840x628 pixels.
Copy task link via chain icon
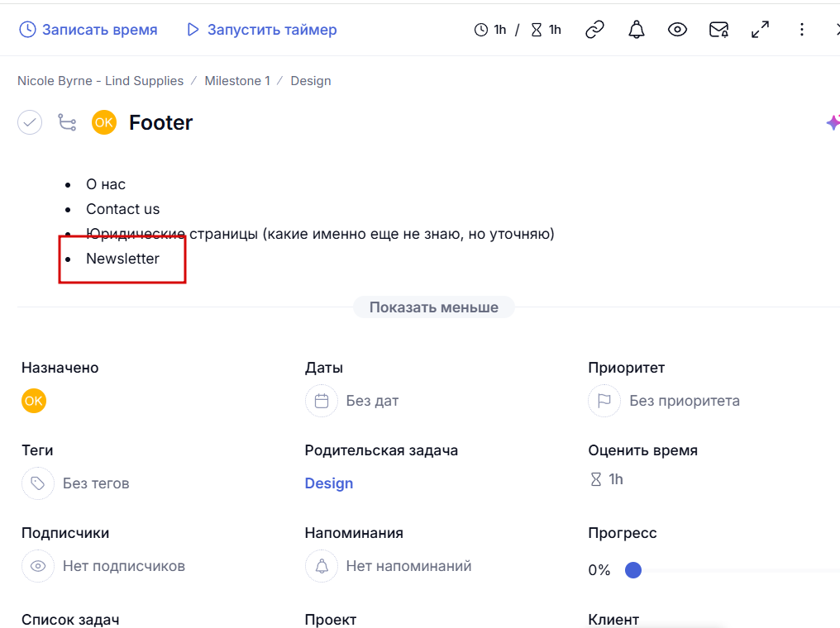tap(594, 30)
